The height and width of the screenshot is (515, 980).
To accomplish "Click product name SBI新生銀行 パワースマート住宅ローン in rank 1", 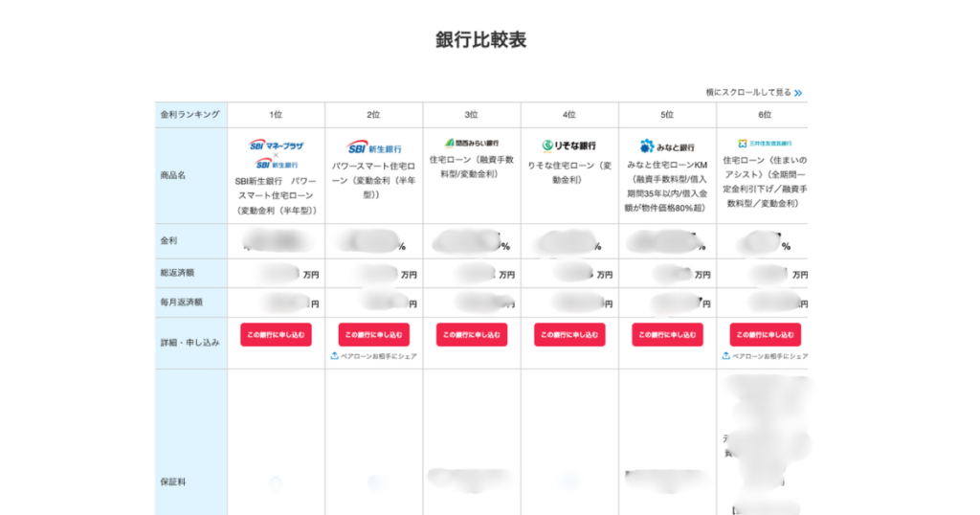I will [x=276, y=195].
